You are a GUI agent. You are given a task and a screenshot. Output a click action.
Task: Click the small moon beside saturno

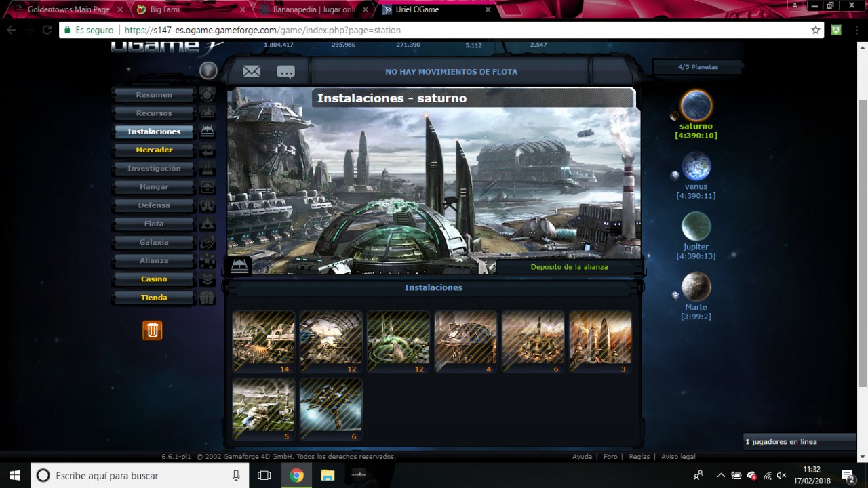tap(674, 116)
